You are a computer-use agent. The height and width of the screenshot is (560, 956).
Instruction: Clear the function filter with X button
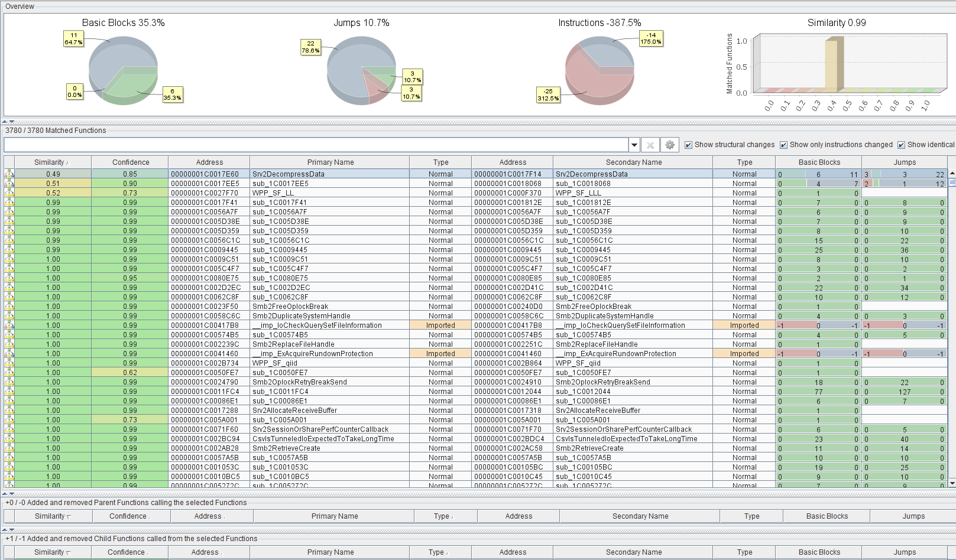650,145
